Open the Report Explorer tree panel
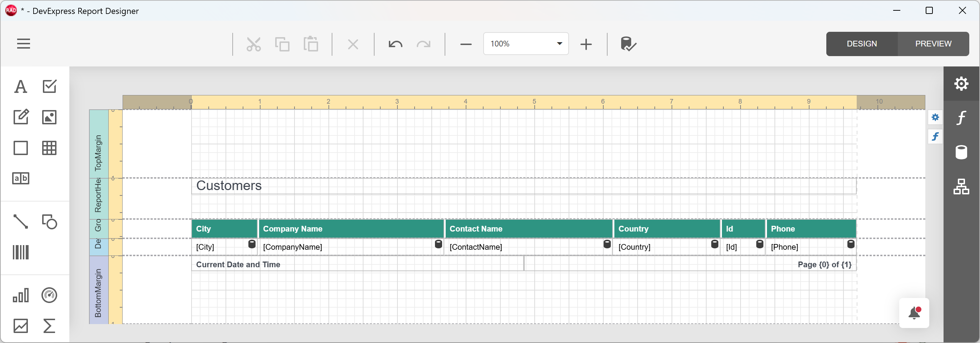Viewport: 980px width, 343px height. point(961,187)
